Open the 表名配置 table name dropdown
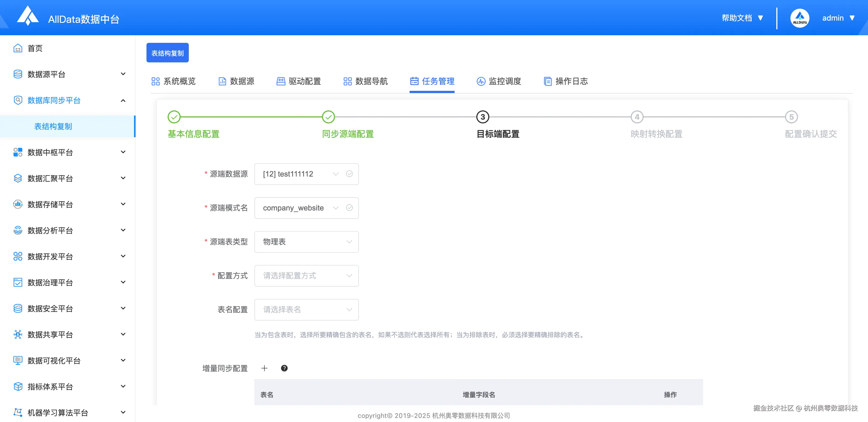Image resolution: width=868 pixels, height=422 pixels. (306, 309)
